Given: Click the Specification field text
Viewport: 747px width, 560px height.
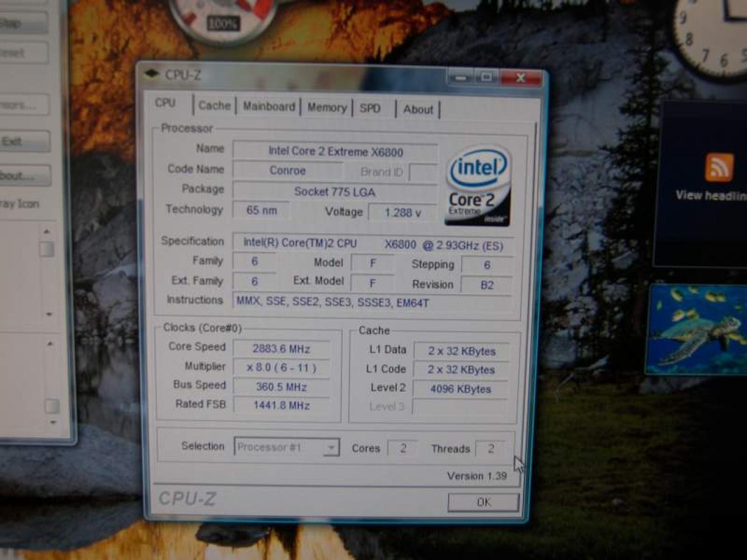Looking at the screenshot, I should click(373, 244).
